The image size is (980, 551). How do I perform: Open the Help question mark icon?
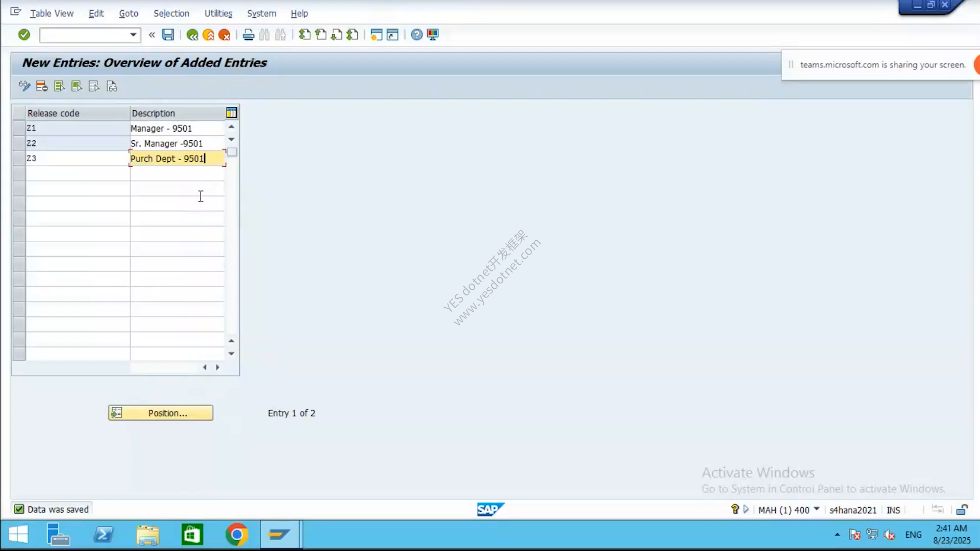click(x=417, y=35)
